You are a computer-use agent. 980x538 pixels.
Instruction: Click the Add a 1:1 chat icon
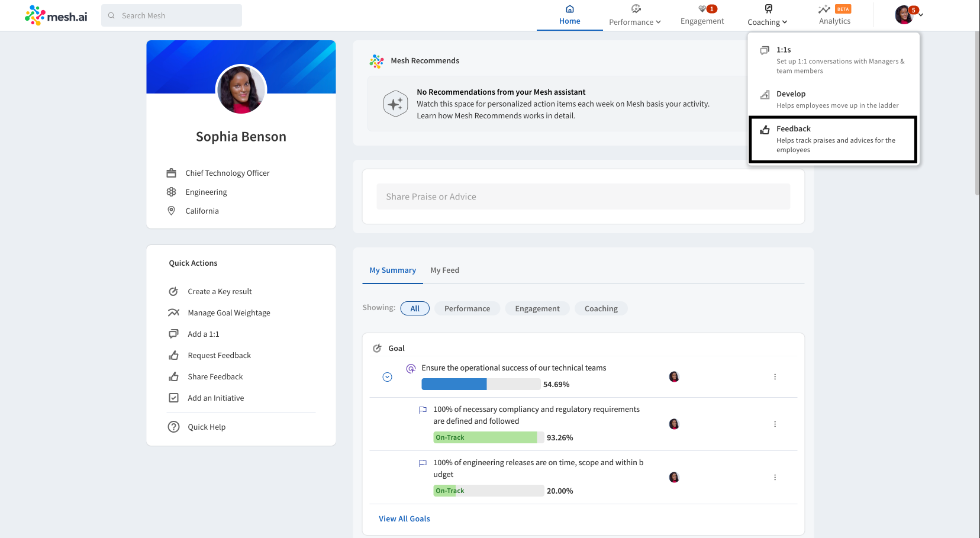click(x=173, y=334)
